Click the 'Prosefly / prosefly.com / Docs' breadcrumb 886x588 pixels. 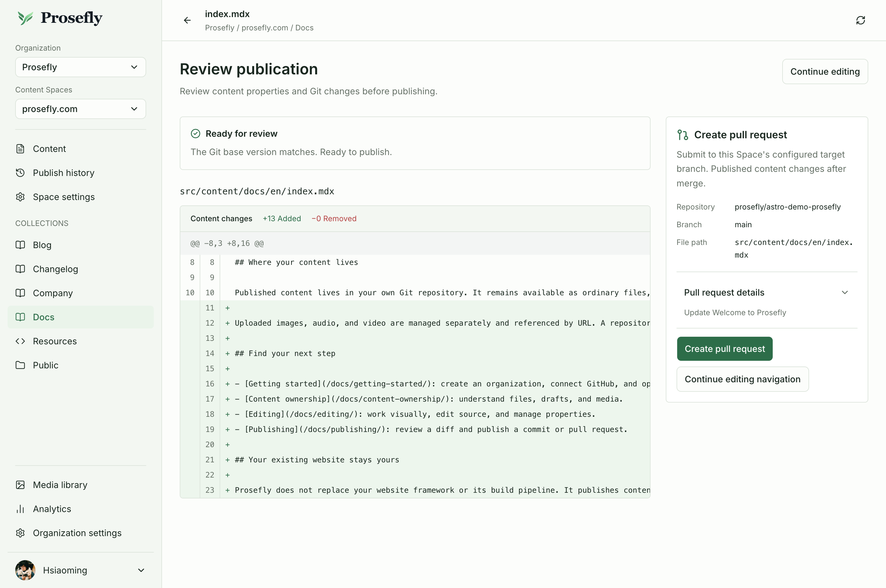click(x=259, y=28)
